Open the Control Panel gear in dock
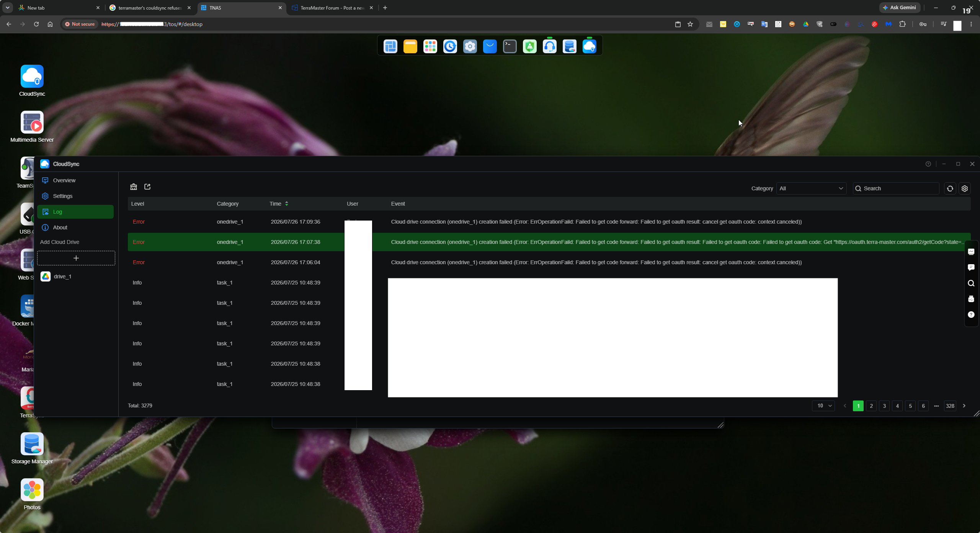 pyautogui.click(x=470, y=46)
